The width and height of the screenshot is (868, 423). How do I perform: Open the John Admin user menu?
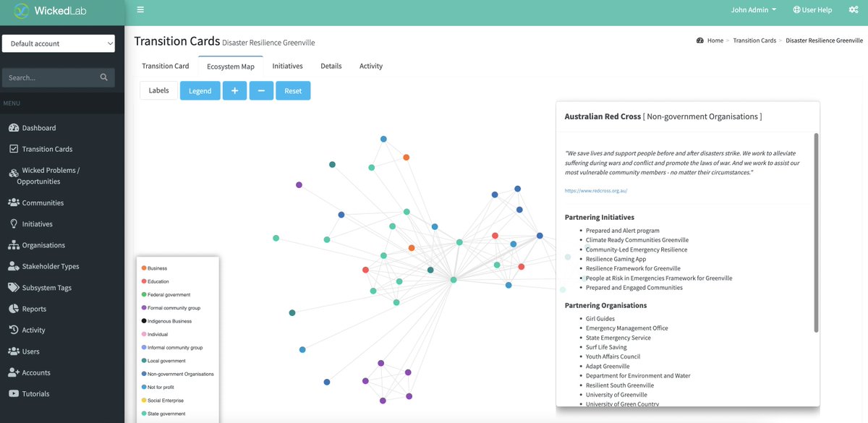pos(754,10)
